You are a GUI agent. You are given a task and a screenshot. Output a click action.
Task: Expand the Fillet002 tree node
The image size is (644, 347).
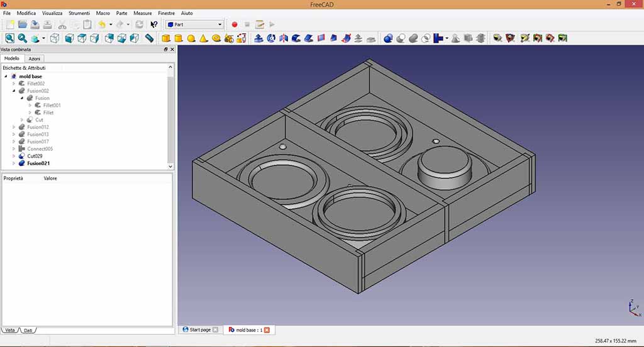[14, 84]
